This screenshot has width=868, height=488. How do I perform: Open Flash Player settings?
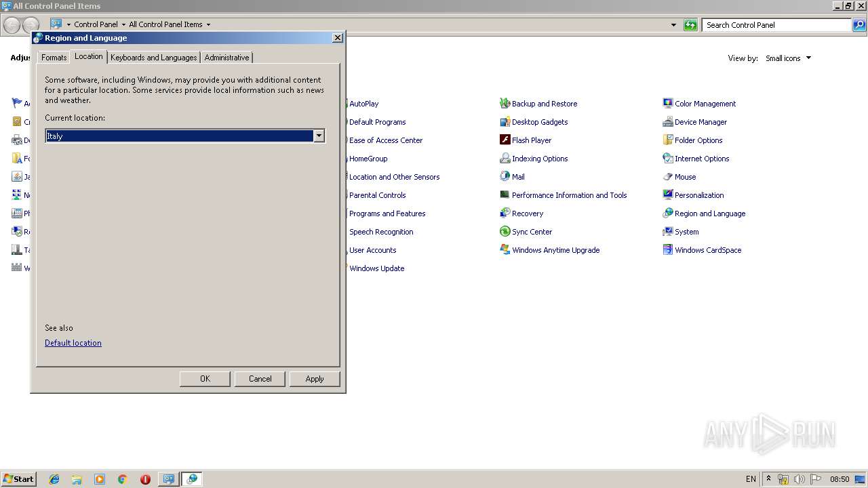pyautogui.click(x=526, y=140)
